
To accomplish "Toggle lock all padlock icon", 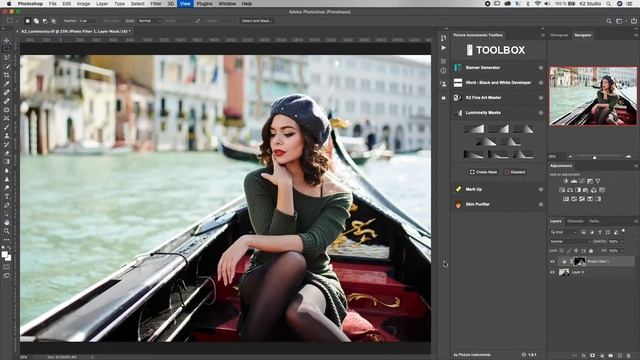I will (591, 251).
